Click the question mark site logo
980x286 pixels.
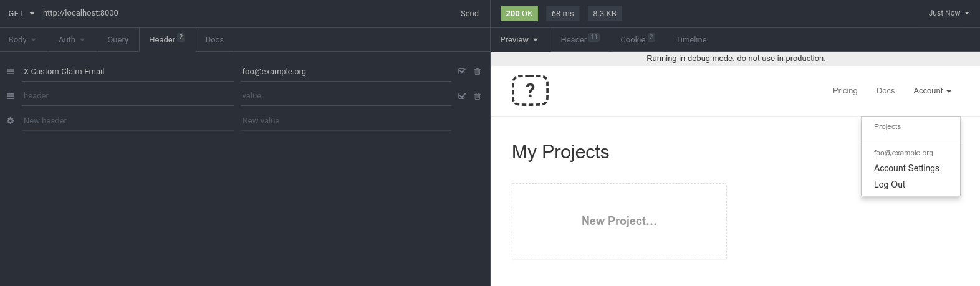[x=530, y=90]
